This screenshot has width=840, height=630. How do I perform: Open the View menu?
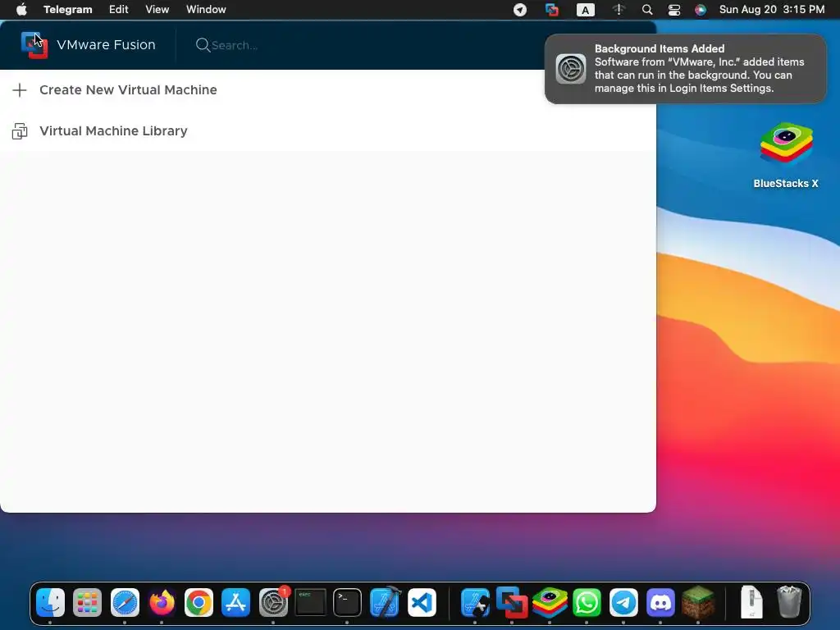[157, 10]
